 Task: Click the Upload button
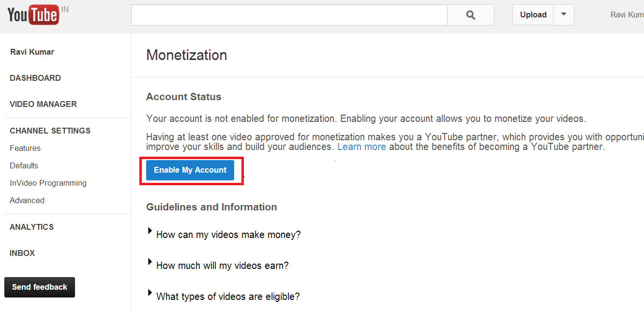[x=533, y=15]
